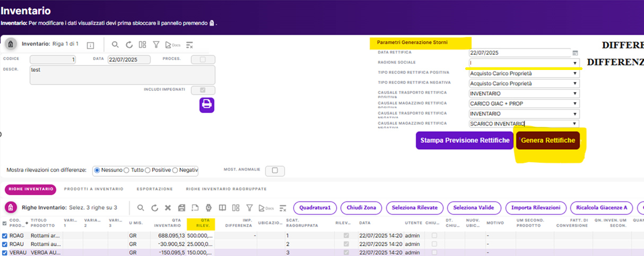Click the Importa Rilevazioni button
Image resolution: width=644 pixels, height=256 pixels.
pos(535,208)
